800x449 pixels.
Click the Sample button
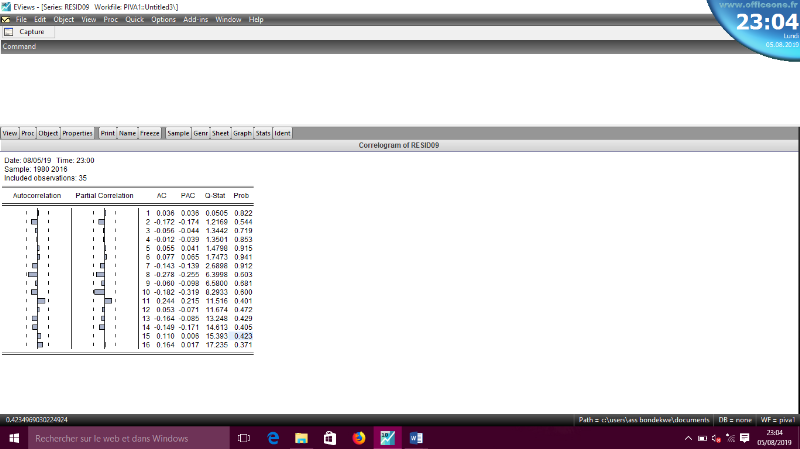coord(178,133)
